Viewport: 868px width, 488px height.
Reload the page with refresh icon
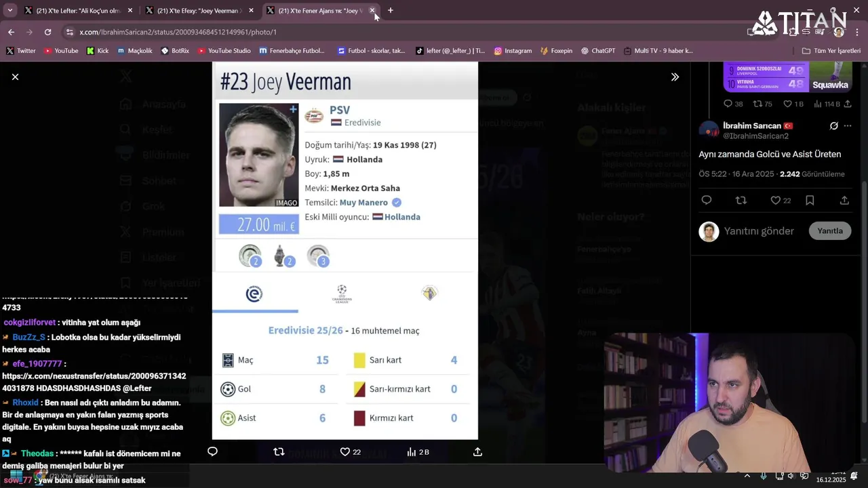(47, 32)
